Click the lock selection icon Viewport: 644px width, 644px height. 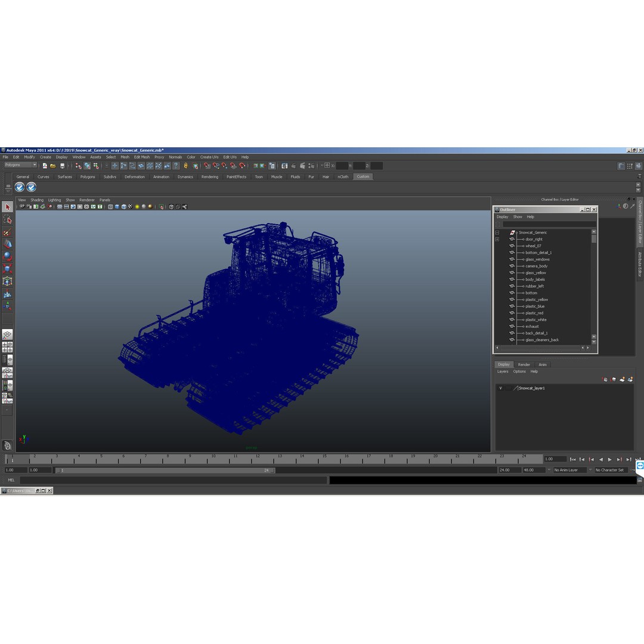(x=185, y=166)
